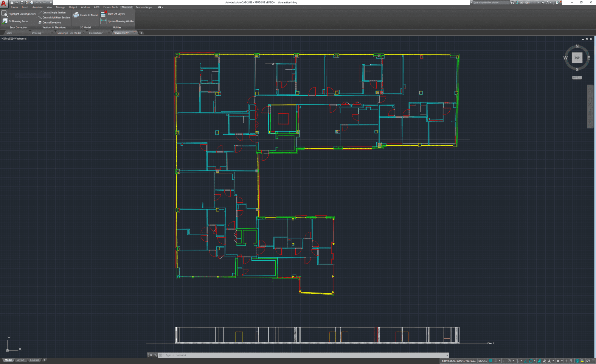Click Highlight Drawing Errors icon

(x=4, y=14)
